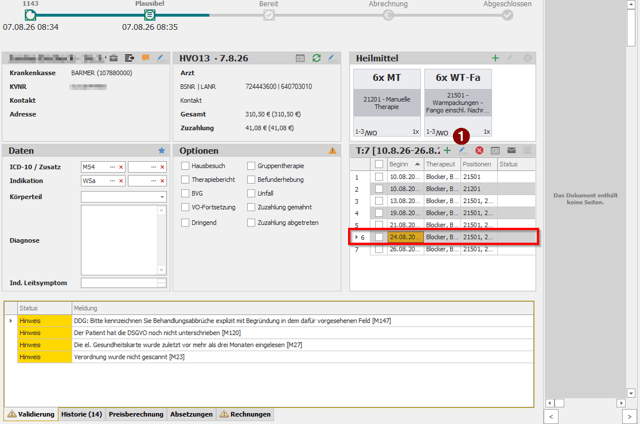Open the Rechnungen tab
Screen dimensions: 640x424
coord(245,414)
